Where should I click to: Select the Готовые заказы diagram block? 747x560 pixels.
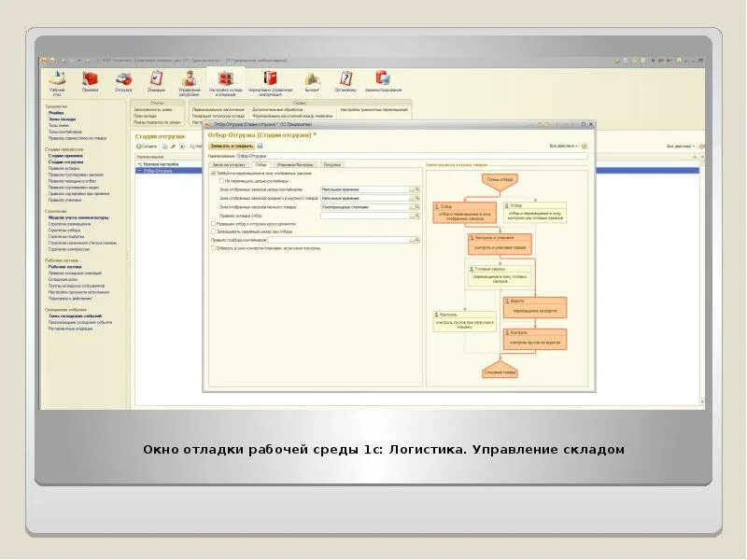[x=500, y=275]
